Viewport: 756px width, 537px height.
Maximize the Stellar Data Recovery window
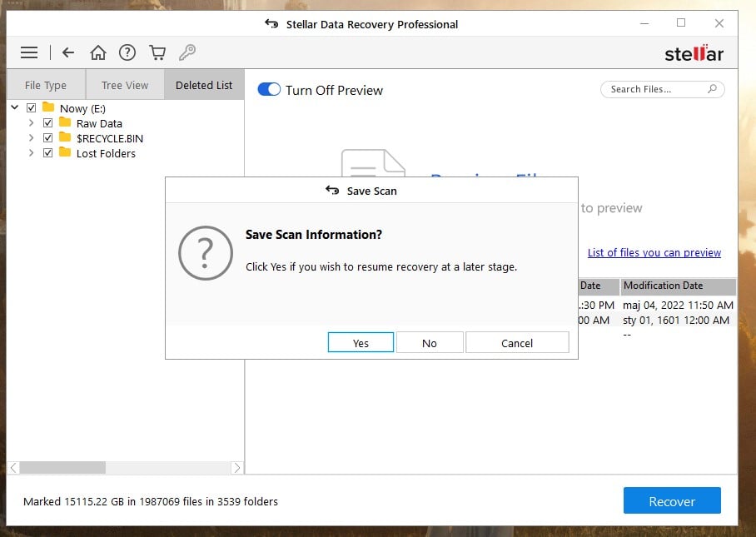click(x=681, y=22)
